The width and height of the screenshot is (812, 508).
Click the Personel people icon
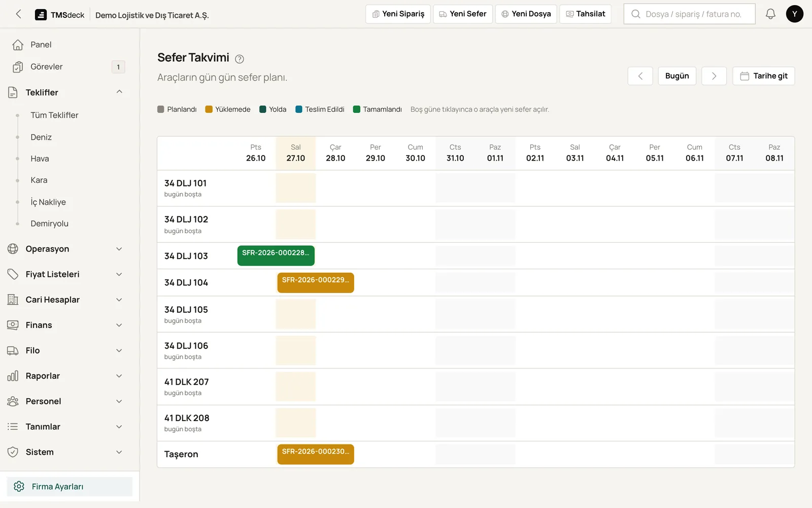(x=13, y=401)
